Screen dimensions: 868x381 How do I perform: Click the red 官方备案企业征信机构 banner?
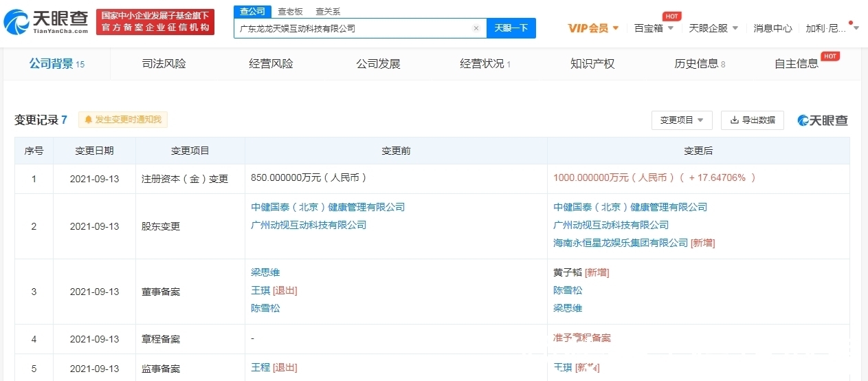(x=155, y=22)
